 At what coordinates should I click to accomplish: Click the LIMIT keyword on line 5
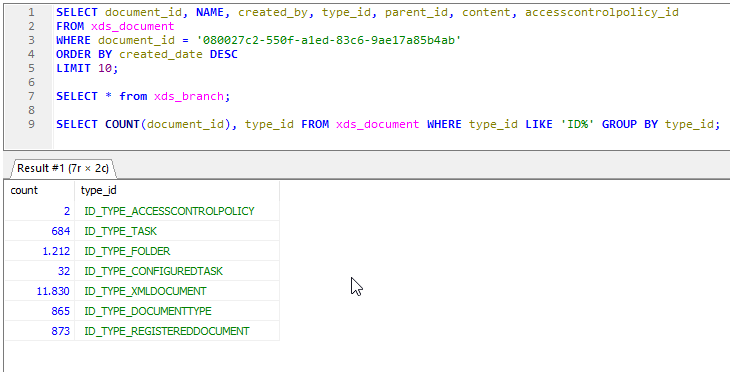[73, 68]
